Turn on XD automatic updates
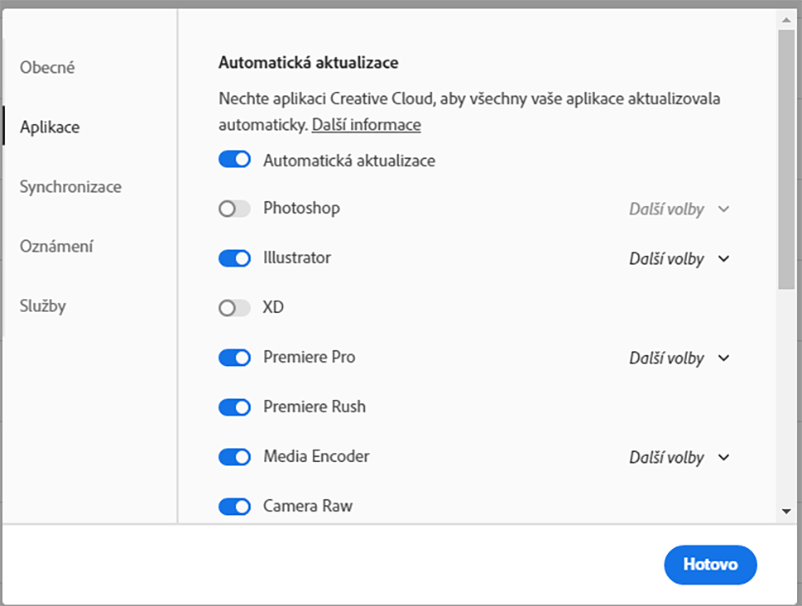 [234, 308]
